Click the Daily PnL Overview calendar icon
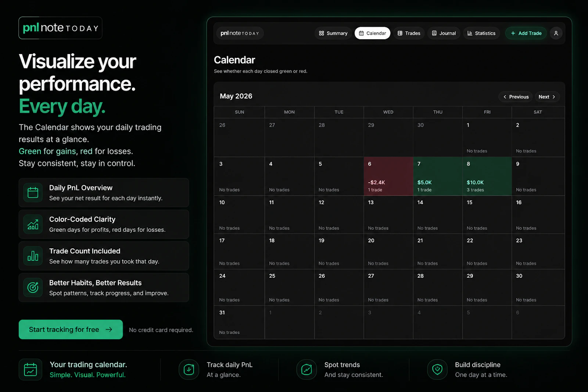The height and width of the screenshot is (392, 588). (x=33, y=193)
